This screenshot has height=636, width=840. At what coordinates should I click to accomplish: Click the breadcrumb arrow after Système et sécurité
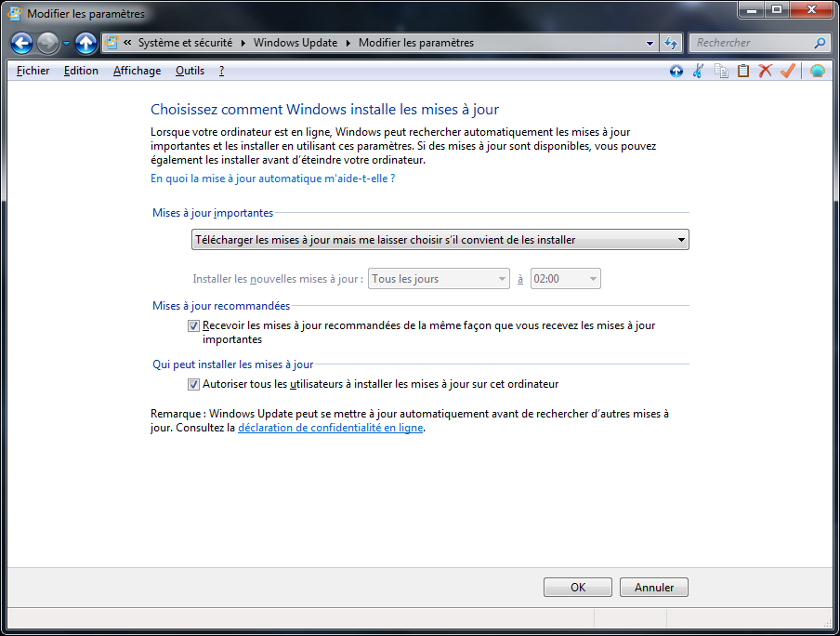[243, 43]
